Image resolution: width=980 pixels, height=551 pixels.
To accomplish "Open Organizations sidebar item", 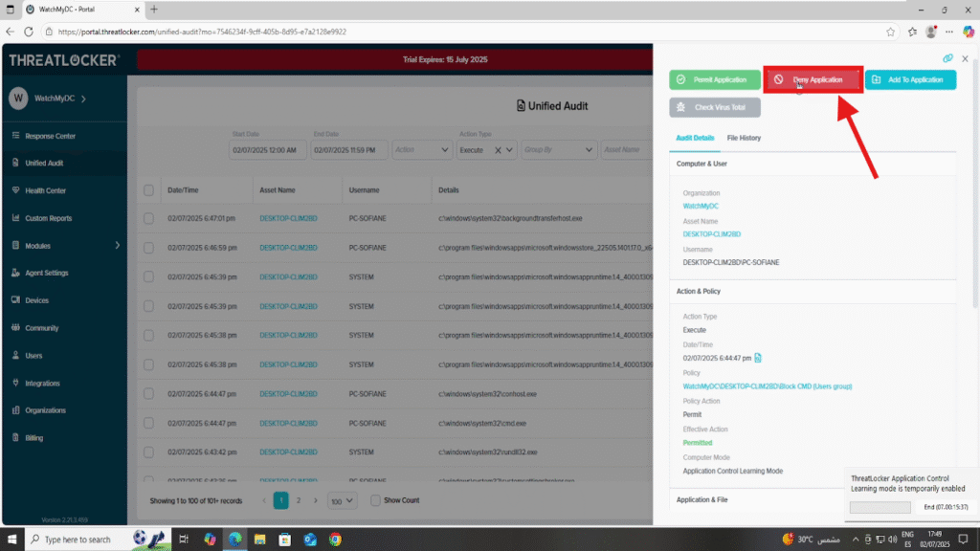I will point(45,410).
